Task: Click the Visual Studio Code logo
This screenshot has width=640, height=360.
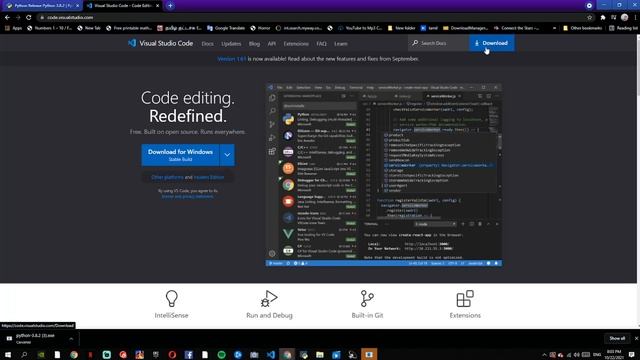Action: [x=160, y=43]
